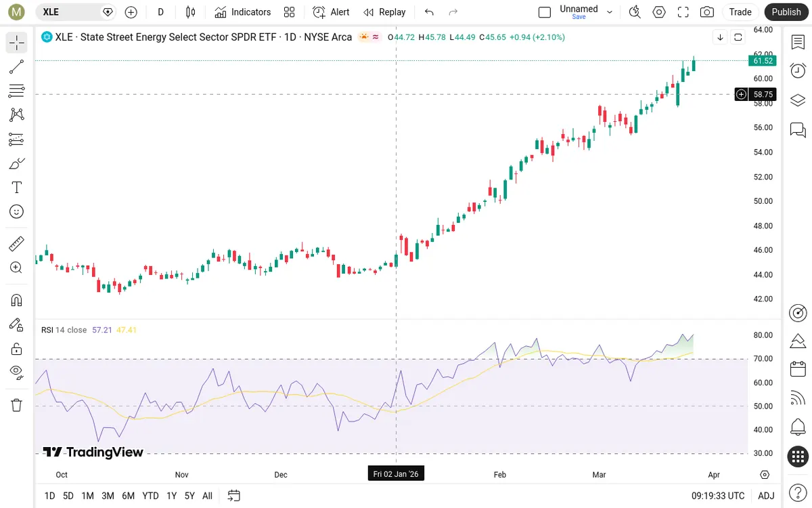Image resolution: width=812 pixels, height=508 pixels.
Task: Open the 09:19:33 UTC timezone menu
Action: [x=718, y=496]
